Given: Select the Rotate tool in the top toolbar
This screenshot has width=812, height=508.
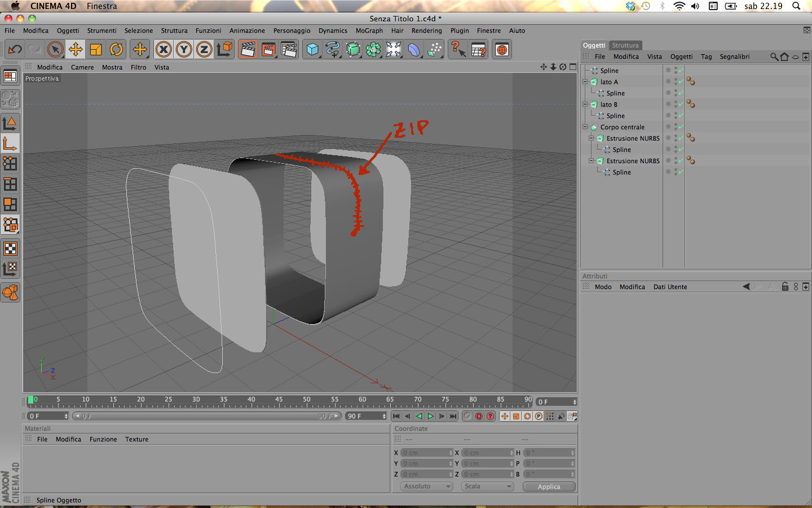Looking at the screenshot, I should [x=116, y=50].
